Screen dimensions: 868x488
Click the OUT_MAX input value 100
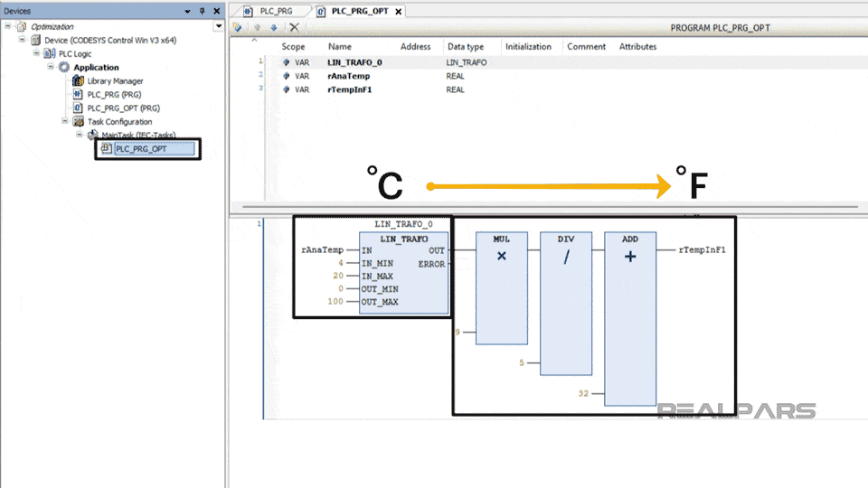point(335,302)
